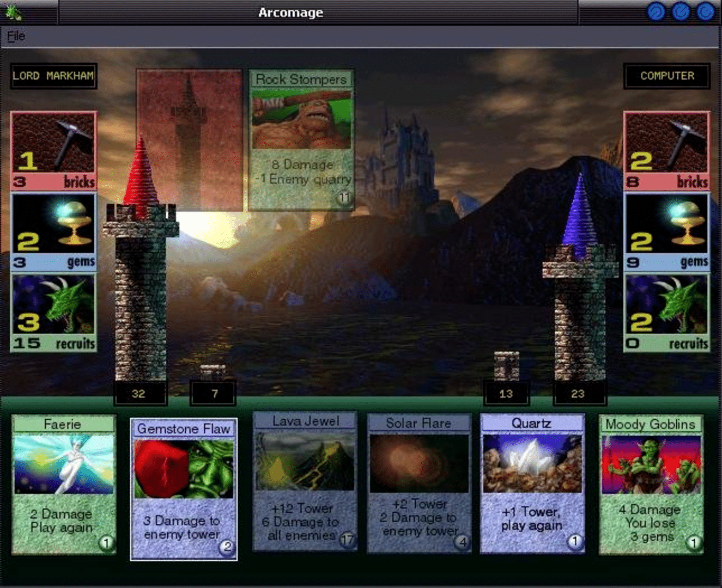This screenshot has width=722, height=588.
Task: Play the Faerie card
Action: pos(63,485)
